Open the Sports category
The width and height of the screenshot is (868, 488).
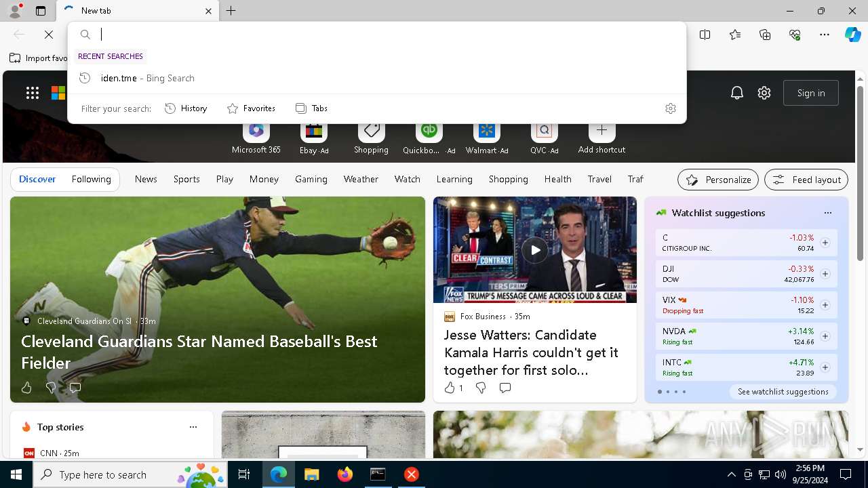click(x=186, y=180)
